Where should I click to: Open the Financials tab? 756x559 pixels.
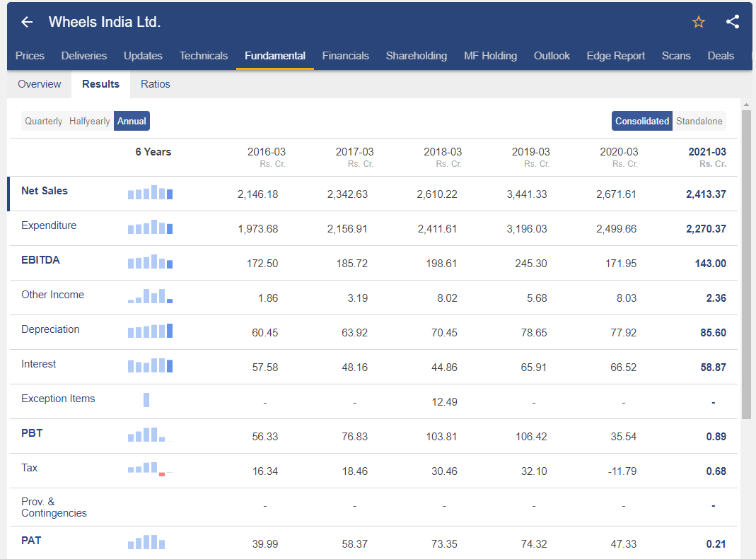pyautogui.click(x=345, y=56)
